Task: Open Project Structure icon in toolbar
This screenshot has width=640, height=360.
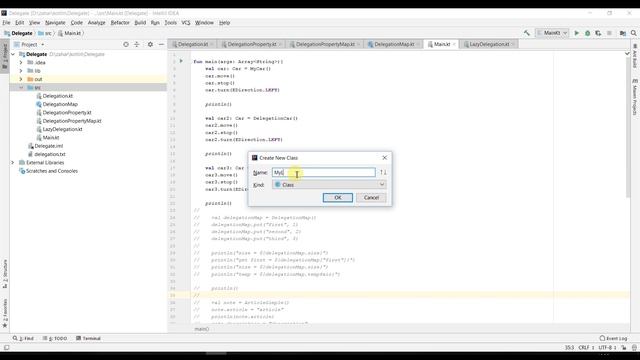Action: point(623,33)
